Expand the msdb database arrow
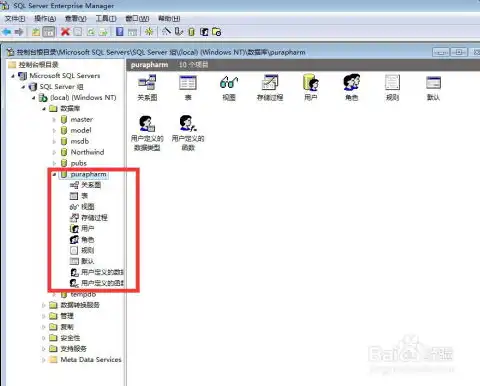 [54, 142]
